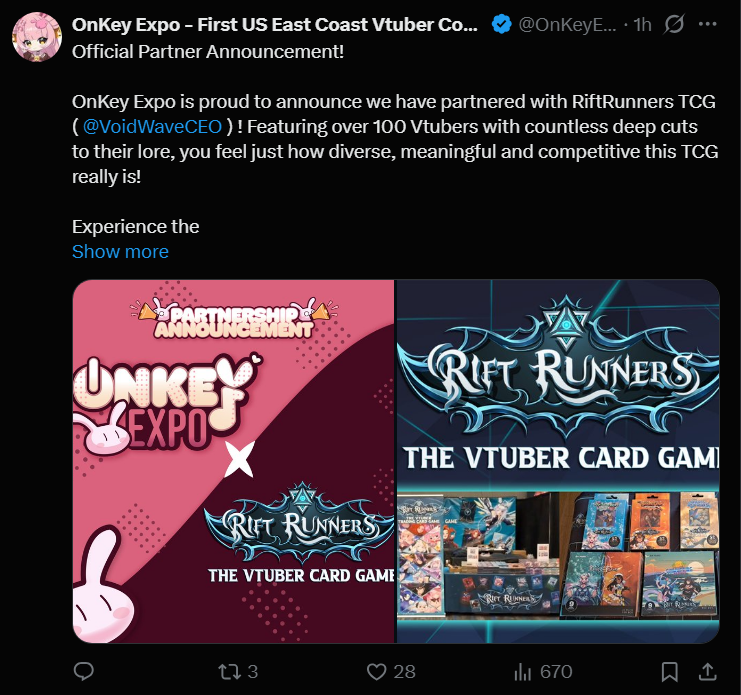Click the Grok slashed-circle icon
Image resolution: width=741 pixels, height=695 pixels.
tap(674, 24)
